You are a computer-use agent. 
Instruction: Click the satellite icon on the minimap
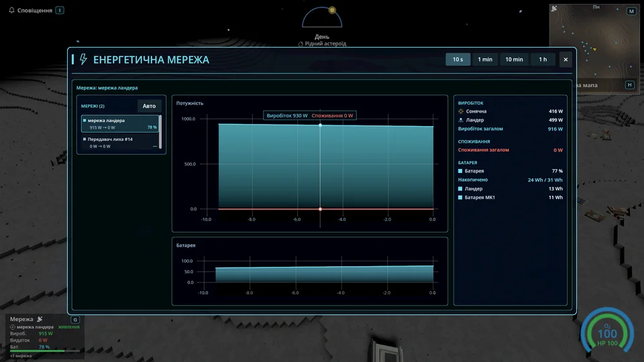tap(554, 9)
